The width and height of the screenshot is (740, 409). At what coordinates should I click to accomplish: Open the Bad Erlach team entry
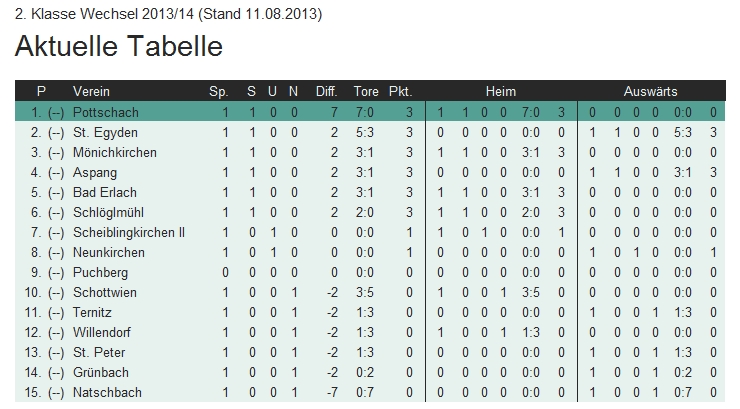pos(105,192)
